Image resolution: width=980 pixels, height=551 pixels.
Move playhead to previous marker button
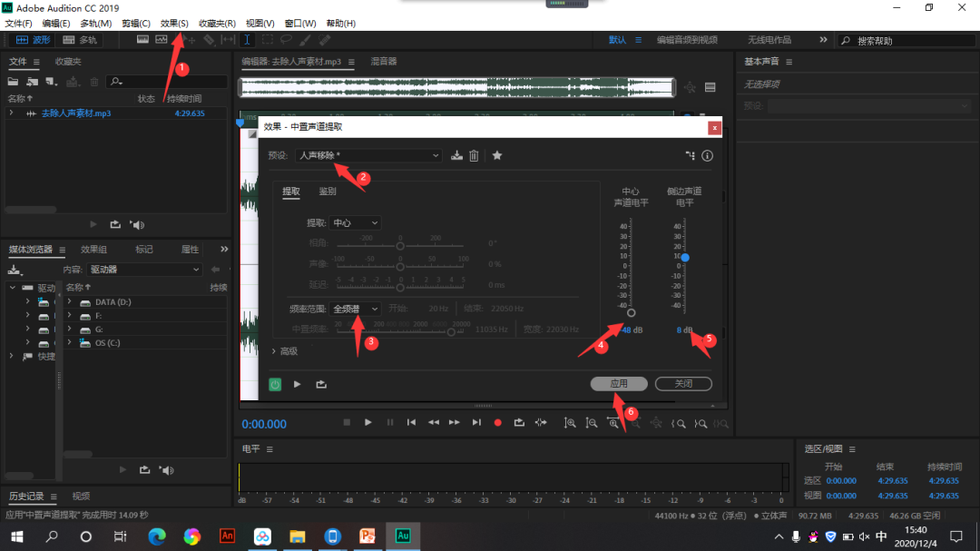[x=411, y=423]
